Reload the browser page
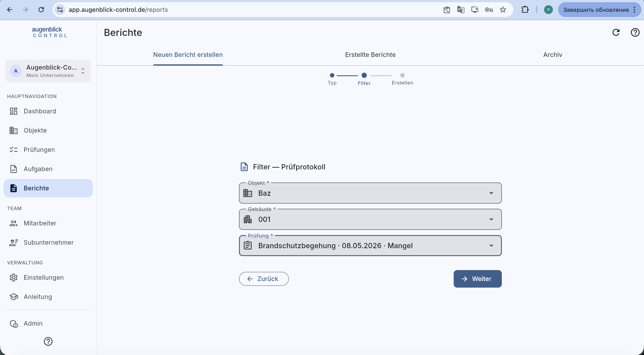 point(41,10)
